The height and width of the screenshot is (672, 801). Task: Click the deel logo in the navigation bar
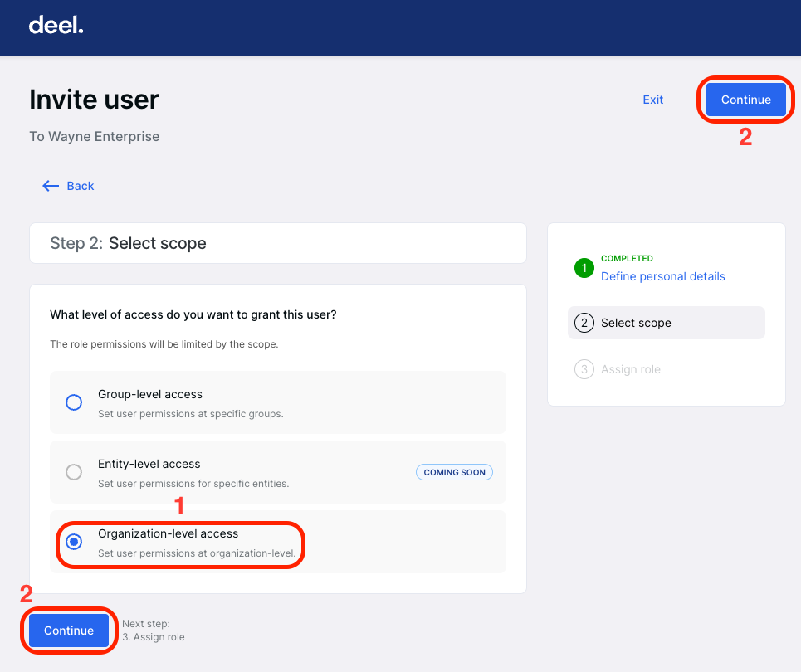coord(56,25)
